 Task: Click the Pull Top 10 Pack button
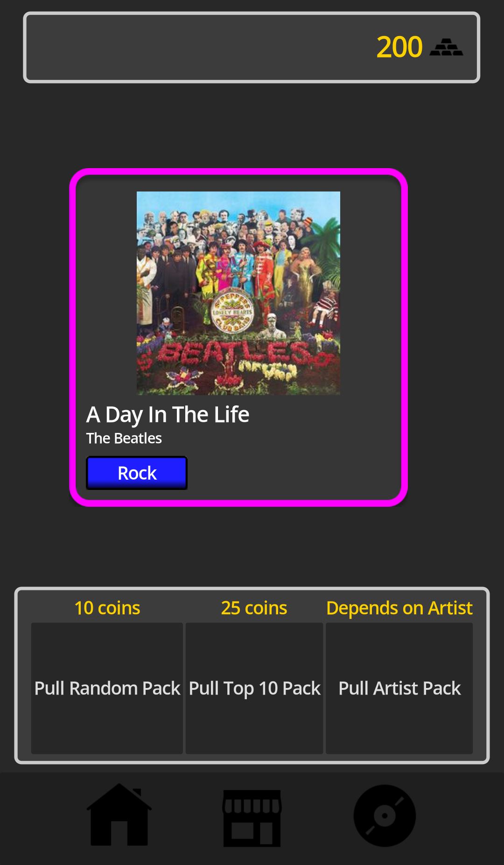coord(254,688)
